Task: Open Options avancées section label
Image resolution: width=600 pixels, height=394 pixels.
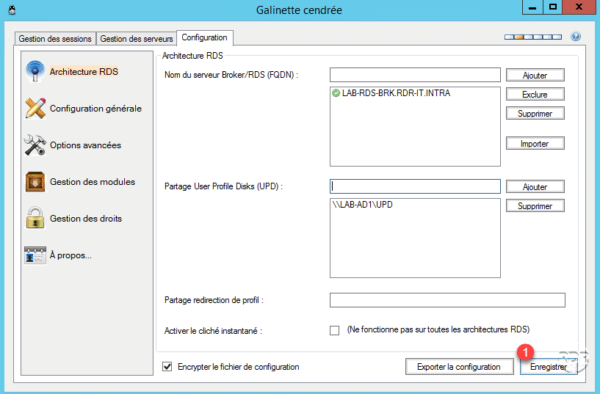Action: point(85,145)
